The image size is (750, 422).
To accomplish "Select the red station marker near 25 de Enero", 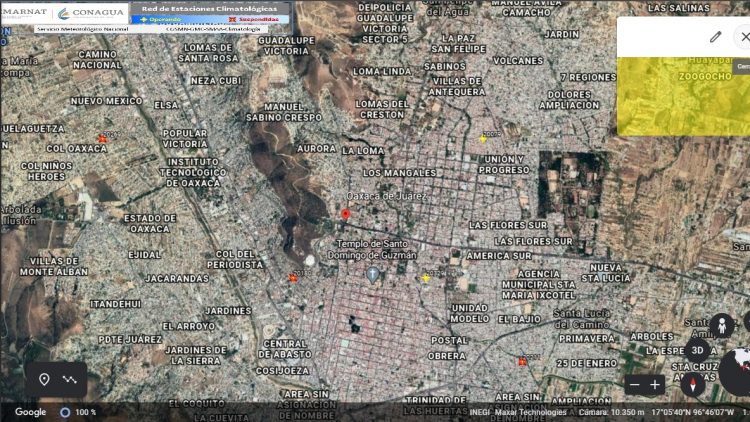I will tap(522, 362).
